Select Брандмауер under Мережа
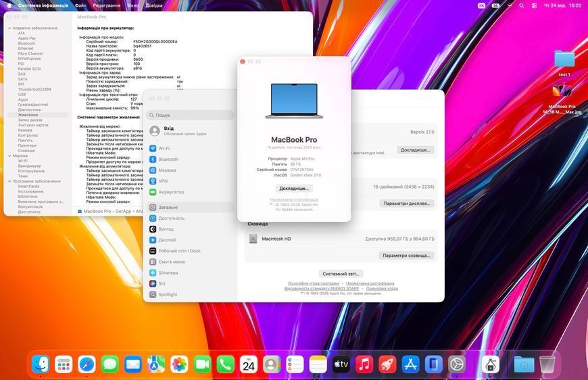588x380 pixels. pyautogui.click(x=29, y=166)
